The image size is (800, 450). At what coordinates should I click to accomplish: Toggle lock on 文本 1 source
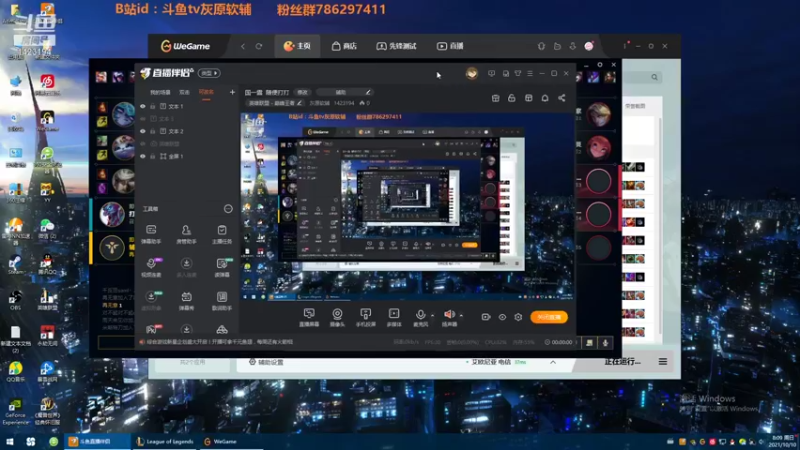(x=153, y=106)
